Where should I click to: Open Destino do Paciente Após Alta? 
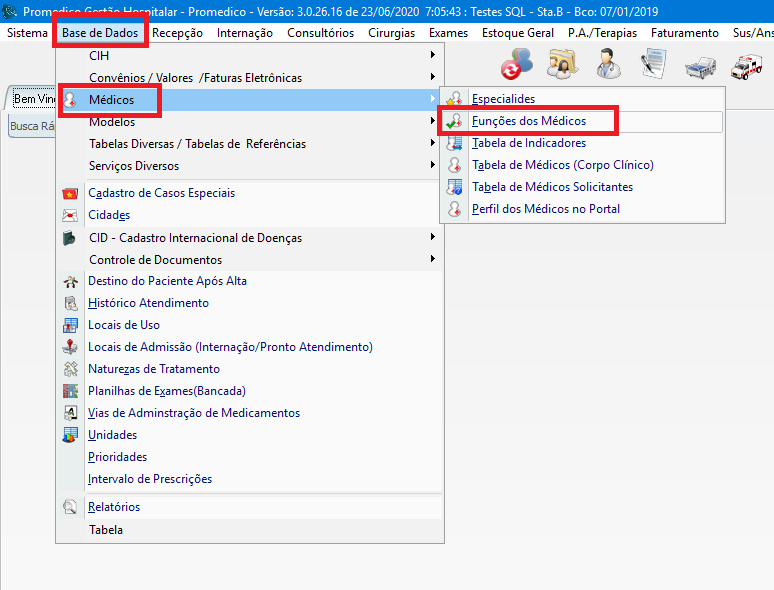click(250, 281)
